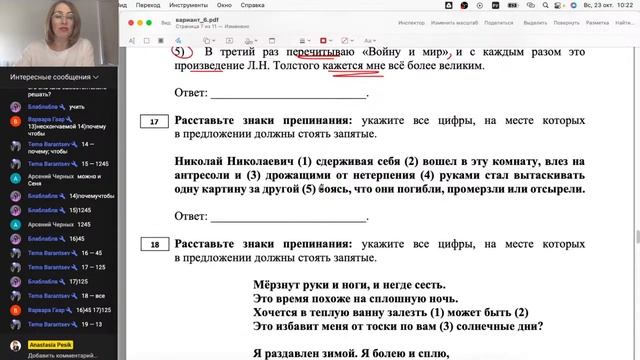Open the red border color picker

tap(325, 41)
